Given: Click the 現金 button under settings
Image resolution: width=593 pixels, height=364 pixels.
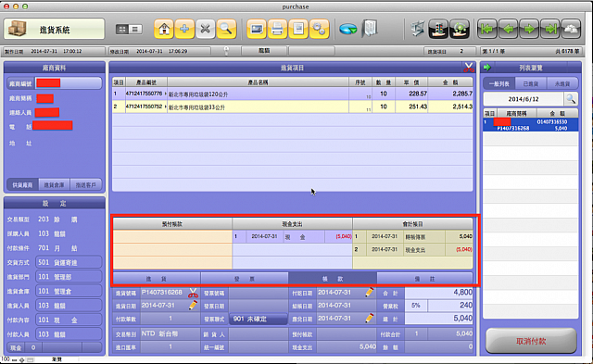Looking at the screenshot, I should (x=16, y=347).
